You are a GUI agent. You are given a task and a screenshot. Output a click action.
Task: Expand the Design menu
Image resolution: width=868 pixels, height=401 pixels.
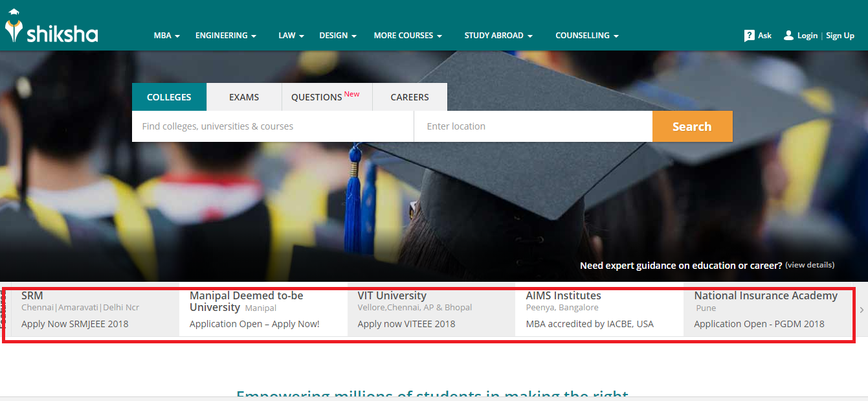click(338, 36)
